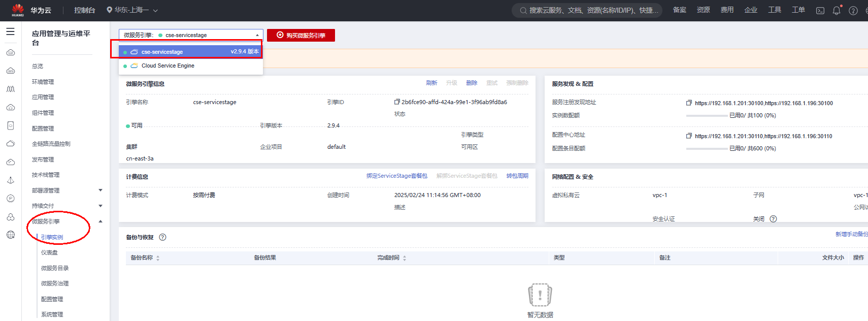Click the cloud upload icon in left rail
Screen dimensions: 868x321
tap(11, 107)
